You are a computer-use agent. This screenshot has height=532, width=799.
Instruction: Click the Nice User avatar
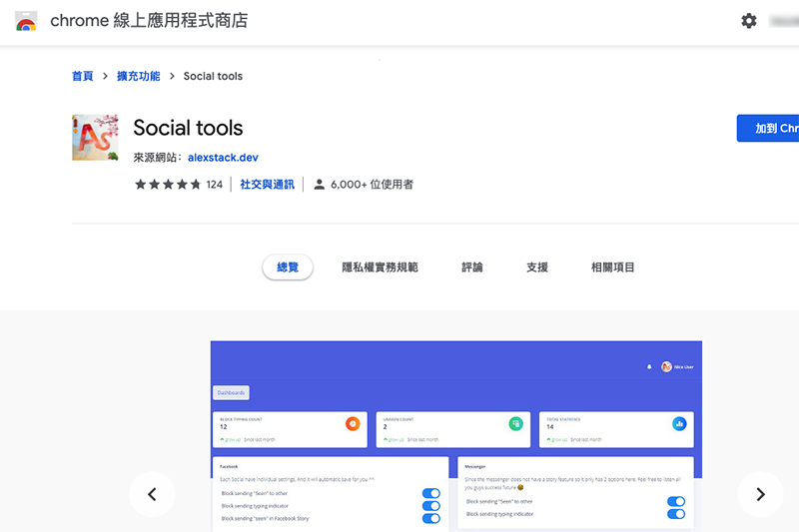coord(666,366)
